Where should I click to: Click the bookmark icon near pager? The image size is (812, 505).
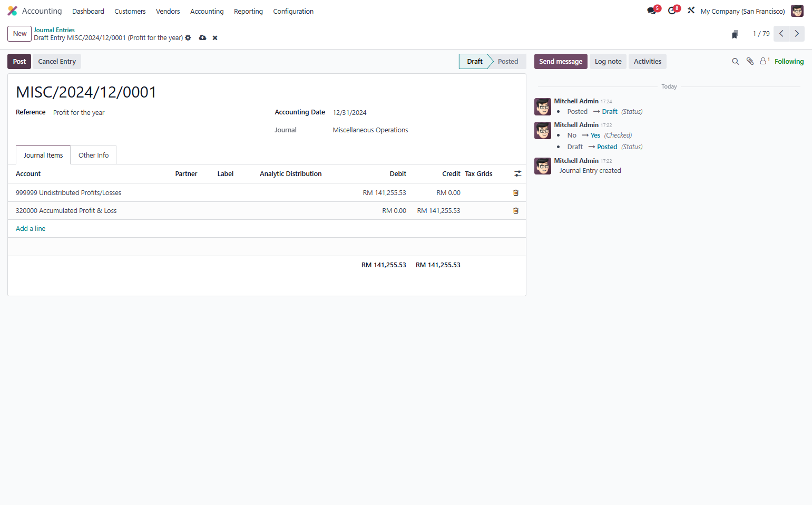pyautogui.click(x=735, y=34)
